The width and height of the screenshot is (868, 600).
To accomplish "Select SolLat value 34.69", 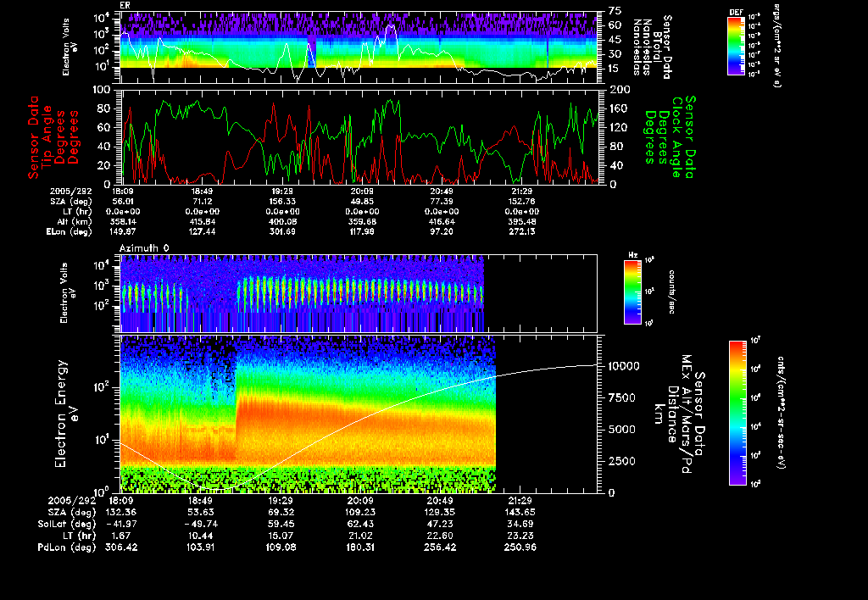I will pyautogui.click(x=520, y=525).
